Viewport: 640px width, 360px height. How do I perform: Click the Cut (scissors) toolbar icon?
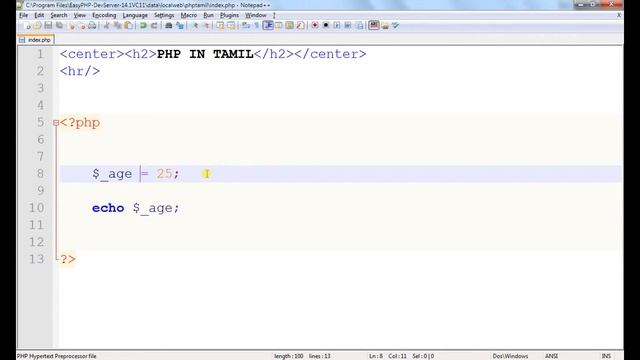[106, 26]
